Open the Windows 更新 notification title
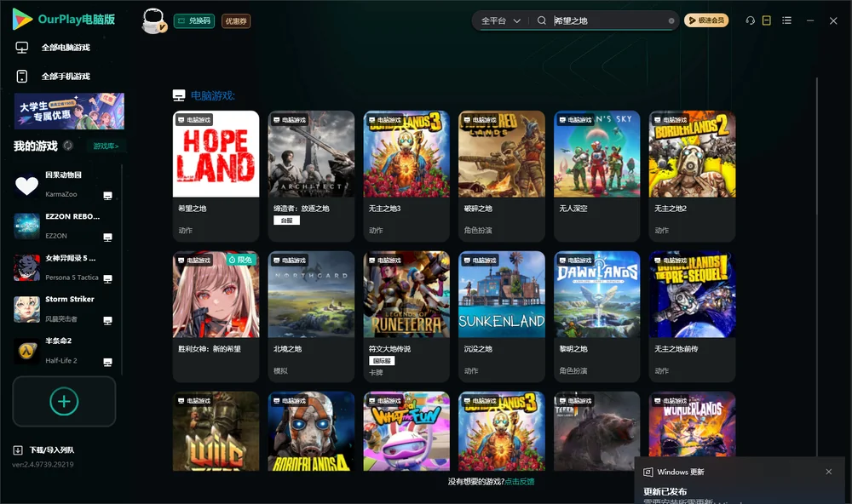Screen dimensions: 852x504 (680, 472)
